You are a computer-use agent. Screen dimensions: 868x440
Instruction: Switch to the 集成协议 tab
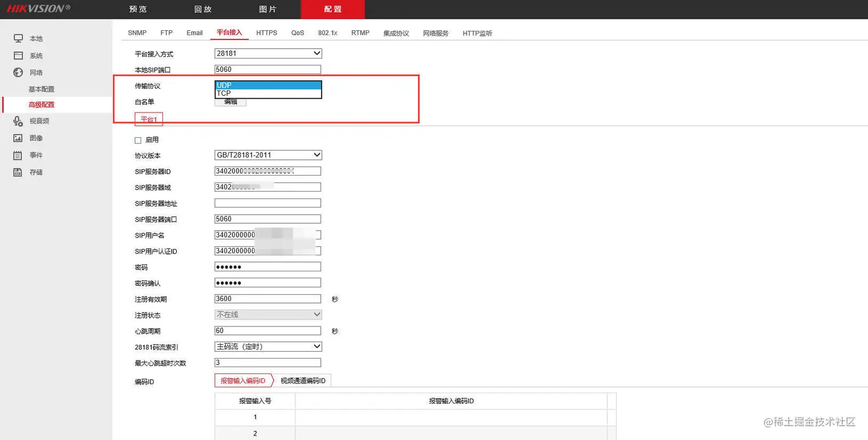point(396,33)
